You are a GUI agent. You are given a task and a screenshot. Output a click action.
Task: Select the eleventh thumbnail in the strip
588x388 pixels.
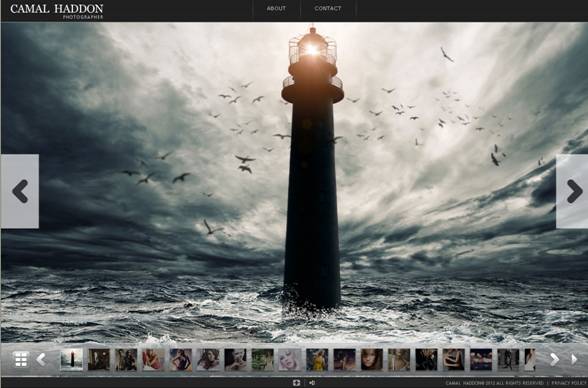[x=345, y=360]
